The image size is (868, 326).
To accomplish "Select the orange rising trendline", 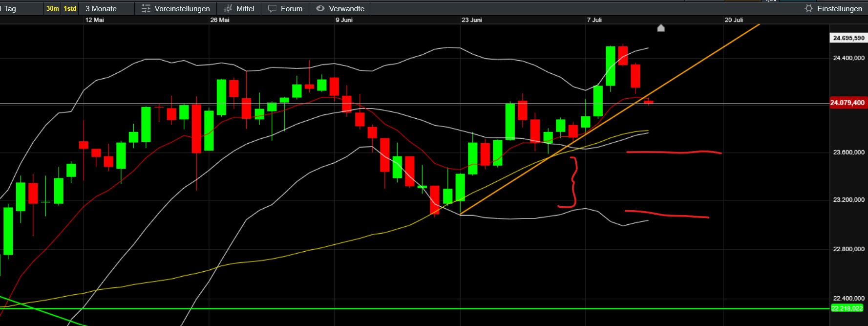I will tap(610, 119).
